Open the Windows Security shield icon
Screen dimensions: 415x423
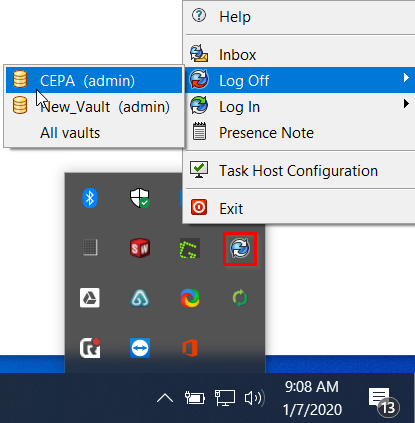[x=140, y=198]
